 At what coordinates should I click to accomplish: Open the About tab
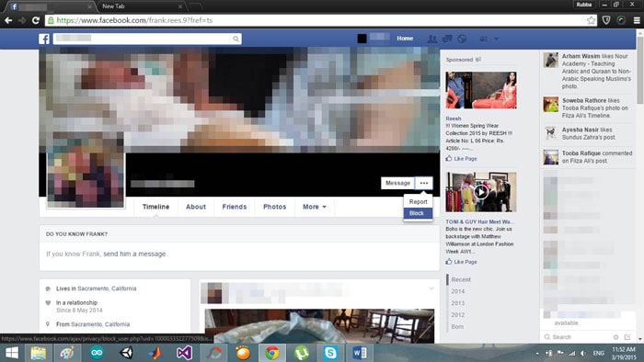[x=196, y=207]
